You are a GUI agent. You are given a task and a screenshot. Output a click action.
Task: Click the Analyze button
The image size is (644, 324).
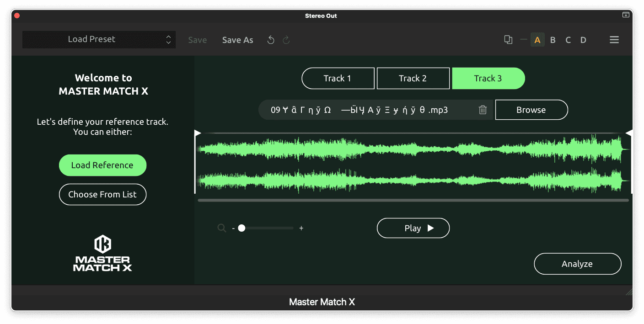pyautogui.click(x=577, y=264)
